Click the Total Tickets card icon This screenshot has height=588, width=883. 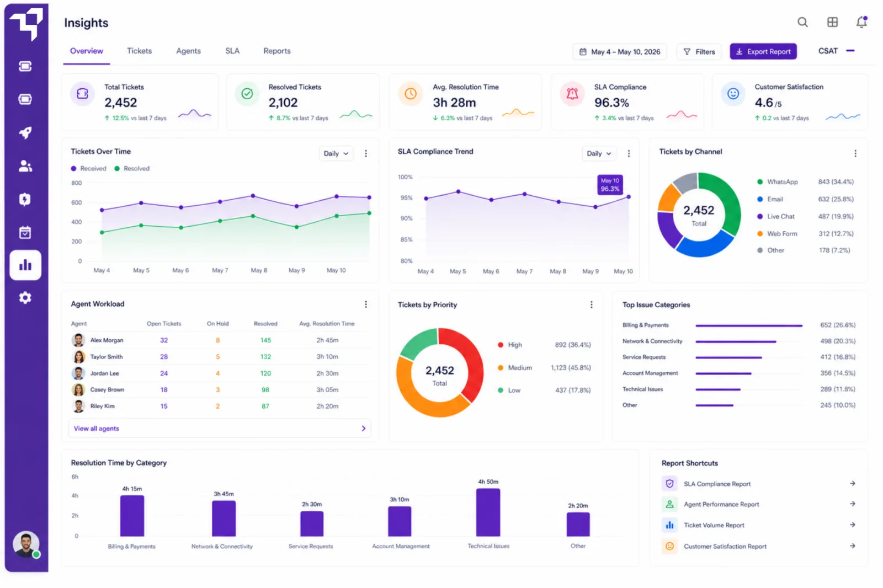pyautogui.click(x=83, y=94)
